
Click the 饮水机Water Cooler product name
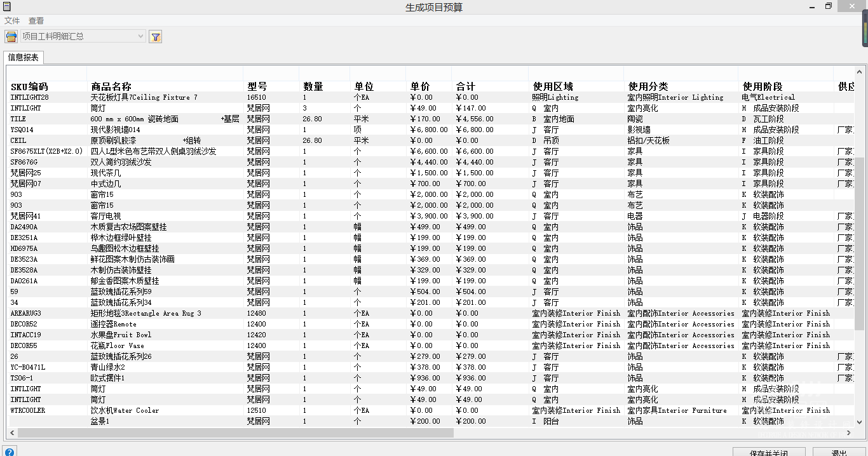(123, 410)
